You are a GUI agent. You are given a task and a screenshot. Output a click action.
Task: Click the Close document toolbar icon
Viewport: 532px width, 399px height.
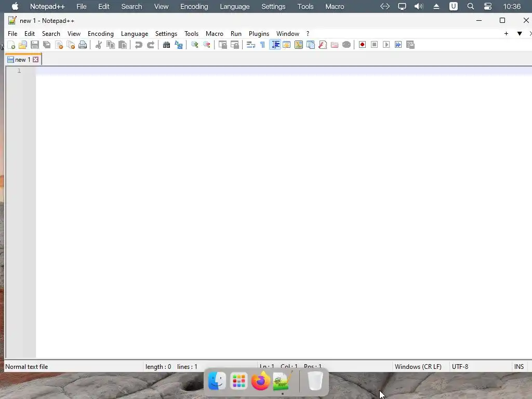[59, 45]
